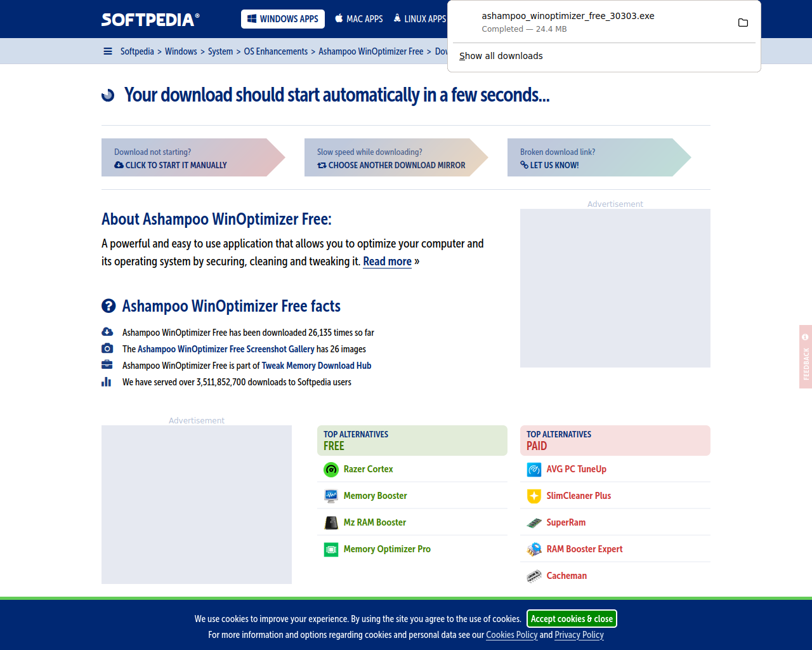Click the Memory Optimizer Pro app icon
Viewport: 812px width, 650px height.
click(331, 550)
